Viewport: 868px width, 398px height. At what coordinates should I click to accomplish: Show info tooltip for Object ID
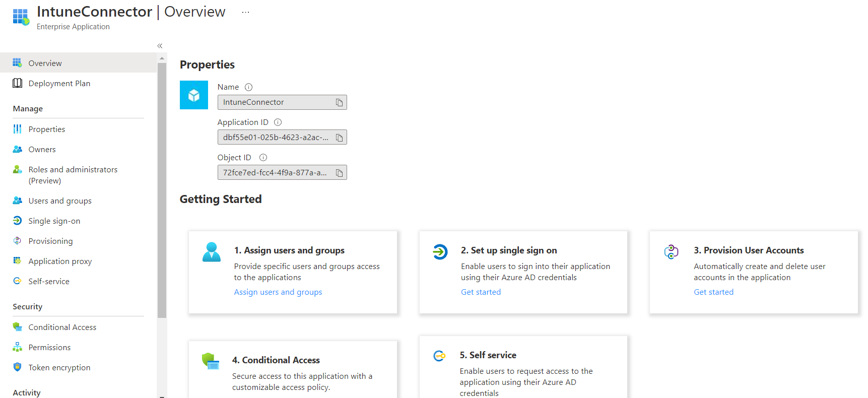click(263, 158)
